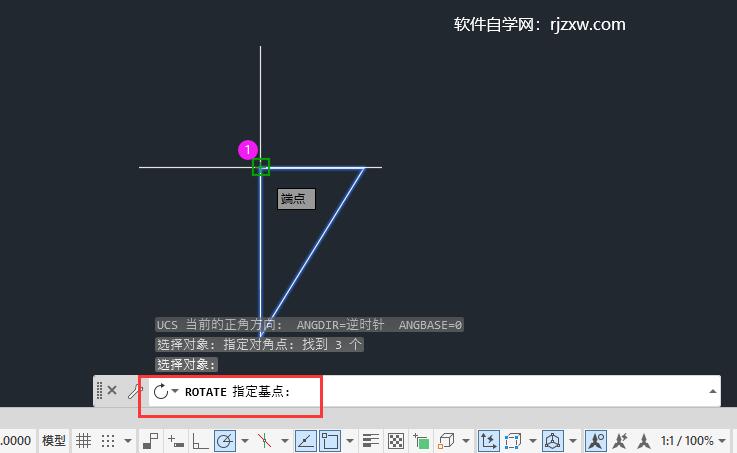737x453 pixels.
Task: Expand command history with the up arrow
Action: [x=713, y=391]
